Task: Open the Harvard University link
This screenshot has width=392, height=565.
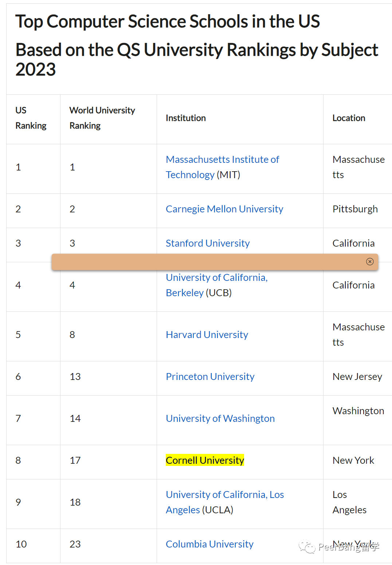Action: 207,335
